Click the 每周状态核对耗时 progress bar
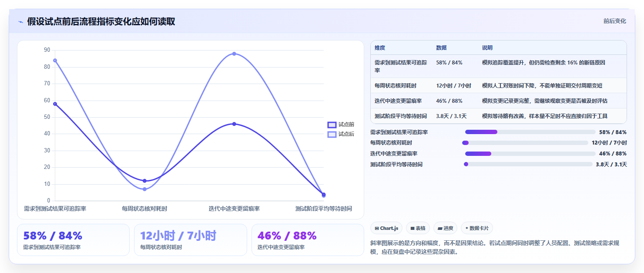 point(525,143)
